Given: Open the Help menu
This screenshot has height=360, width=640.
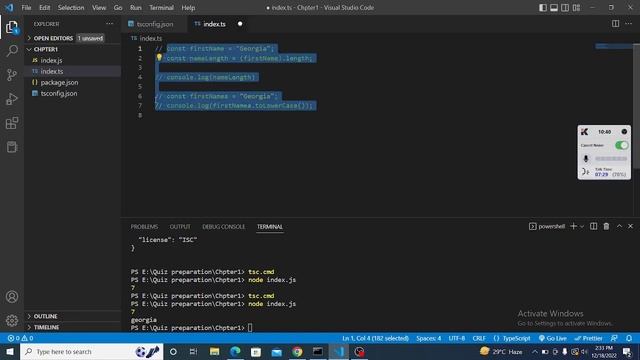Looking at the screenshot, I should 188,8.
